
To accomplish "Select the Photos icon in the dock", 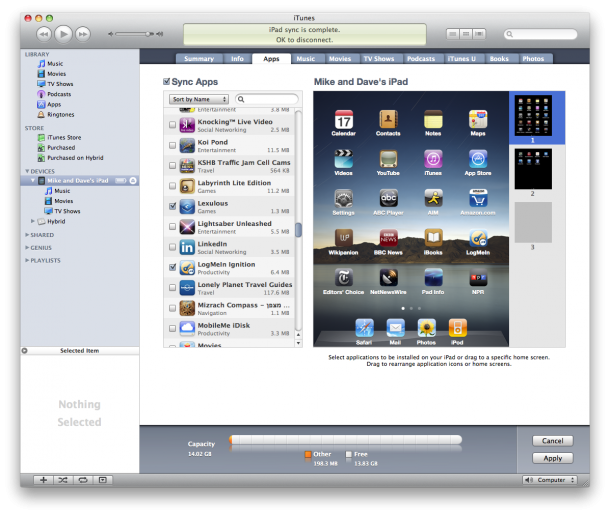I will pos(426,328).
